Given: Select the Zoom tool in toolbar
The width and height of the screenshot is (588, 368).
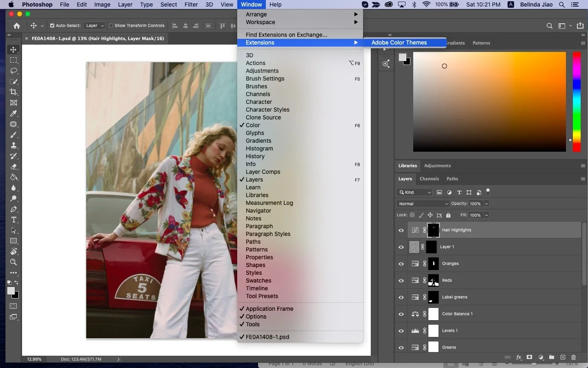Looking at the screenshot, I should pos(13,262).
